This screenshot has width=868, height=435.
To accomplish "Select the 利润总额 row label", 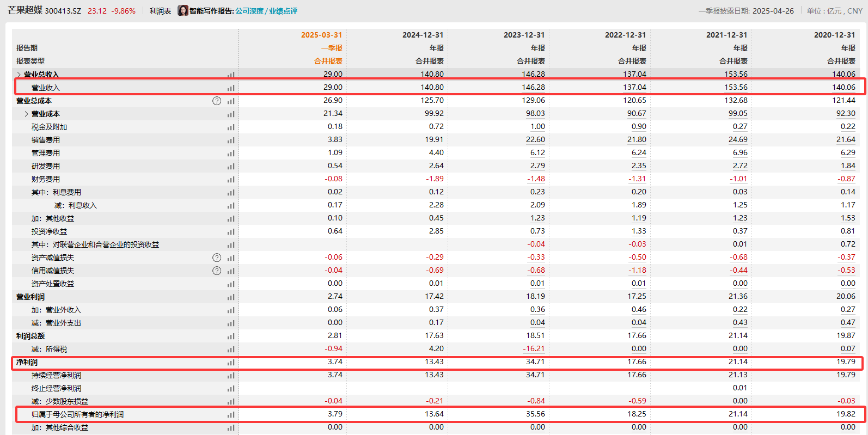I will tap(30, 336).
